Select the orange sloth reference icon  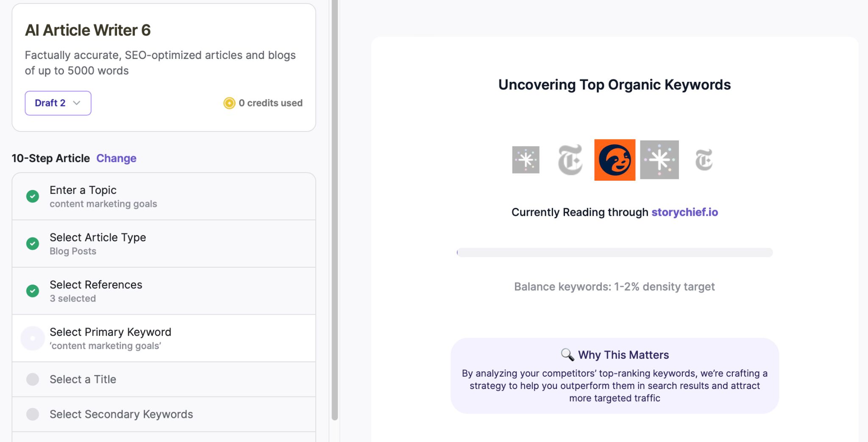click(x=615, y=160)
